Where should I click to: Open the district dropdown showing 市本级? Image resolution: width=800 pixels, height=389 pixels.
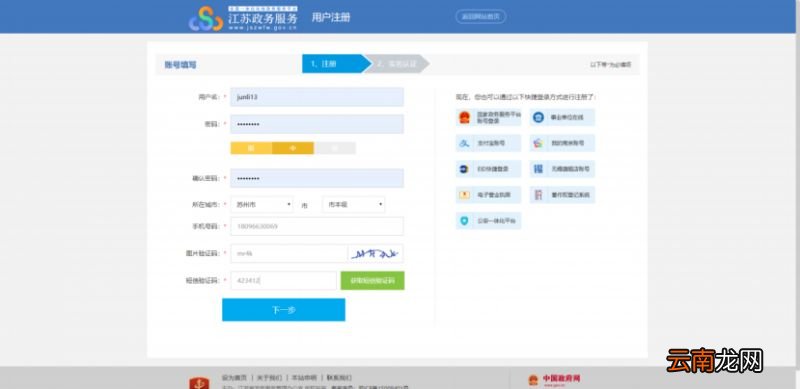[354, 204]
